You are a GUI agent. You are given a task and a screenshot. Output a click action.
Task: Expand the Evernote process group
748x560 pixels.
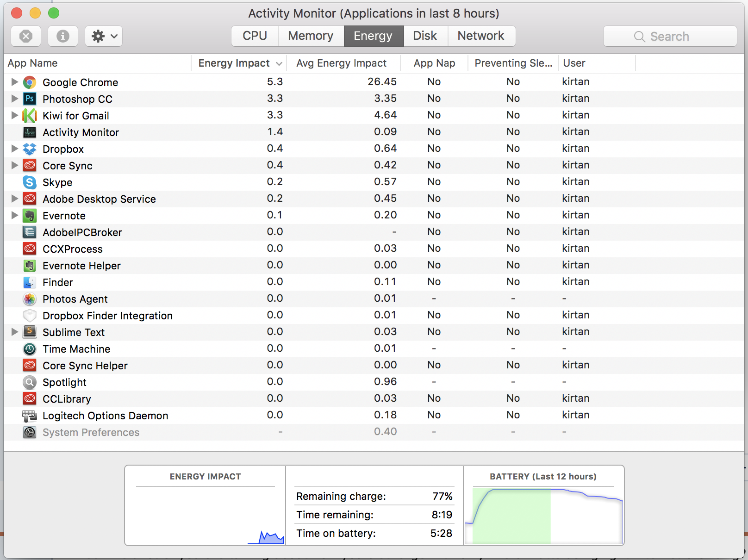[x=14, y=215]
